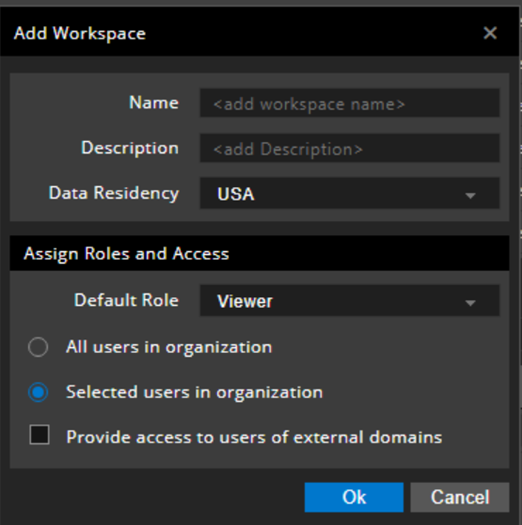Close the Add Workspace dialog with X
Image resolution: width=522 pixels, height=525 pixels.
click(490, 33)
